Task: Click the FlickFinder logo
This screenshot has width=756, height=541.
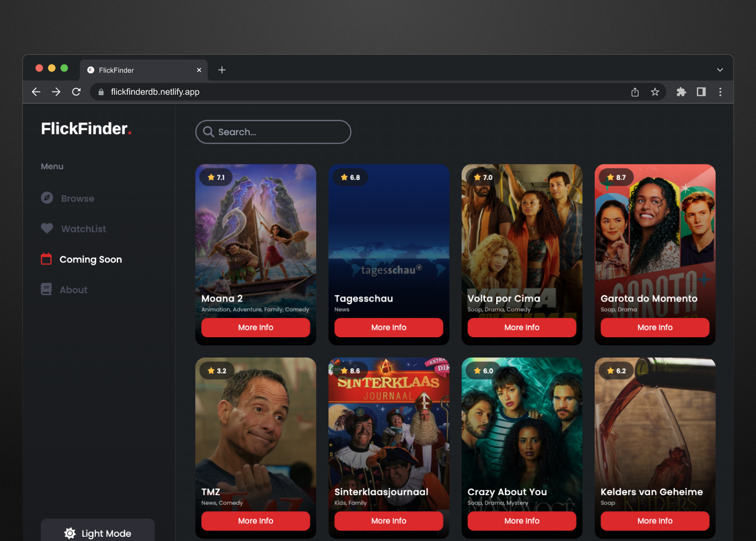Action: 86,129
